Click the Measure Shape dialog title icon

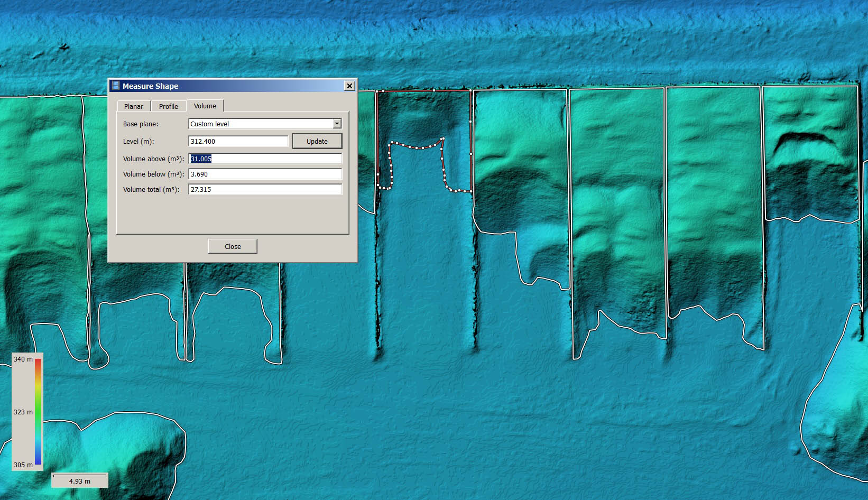[116, 86]
